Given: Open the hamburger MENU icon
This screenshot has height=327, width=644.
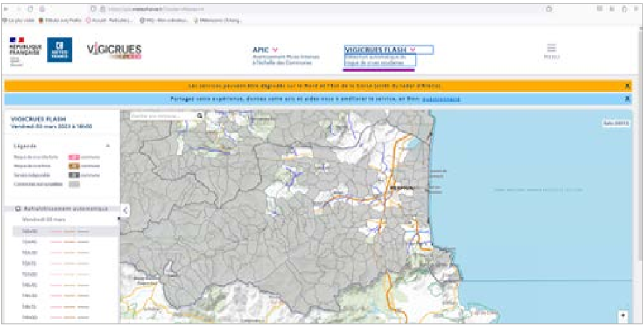Looking at the screenshot, I should coord(551,50).
